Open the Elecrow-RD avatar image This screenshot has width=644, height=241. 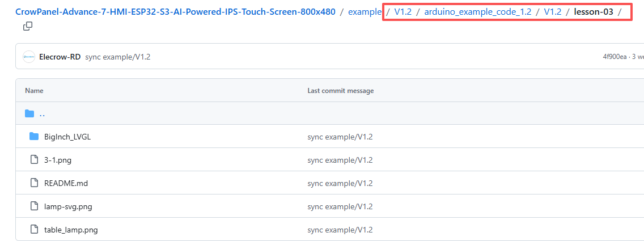pyautogui.click(x=29, y=57)
